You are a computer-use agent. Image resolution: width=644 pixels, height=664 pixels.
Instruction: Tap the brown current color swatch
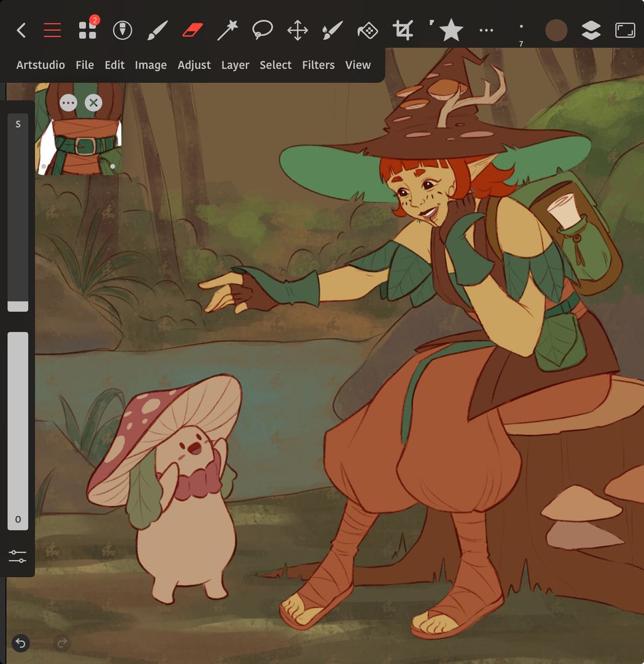point(556,31)
